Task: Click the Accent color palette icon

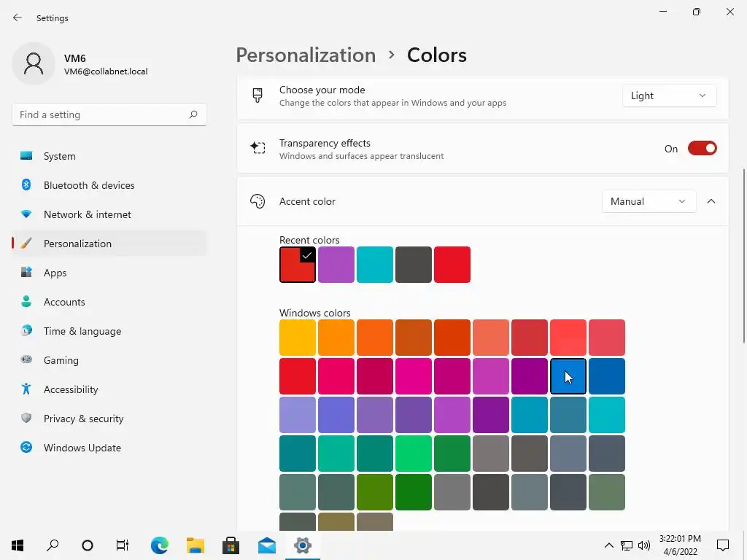Action: pos(258,201)
